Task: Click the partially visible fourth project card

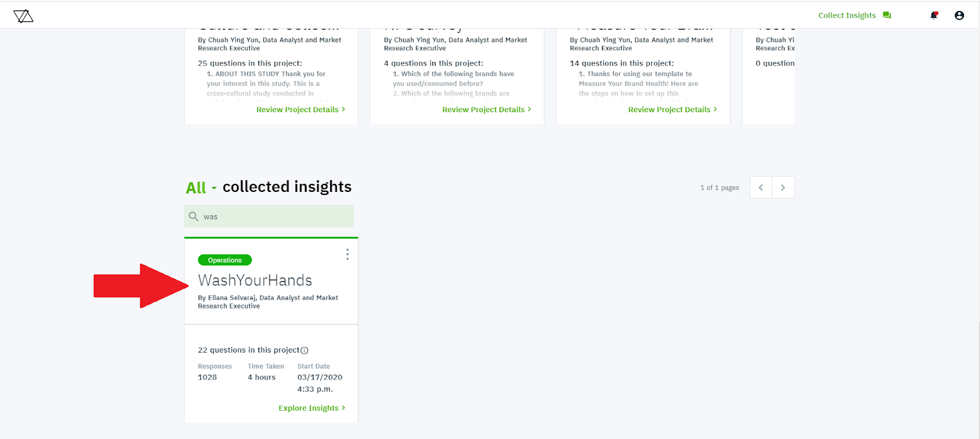Action: point(769,74)
